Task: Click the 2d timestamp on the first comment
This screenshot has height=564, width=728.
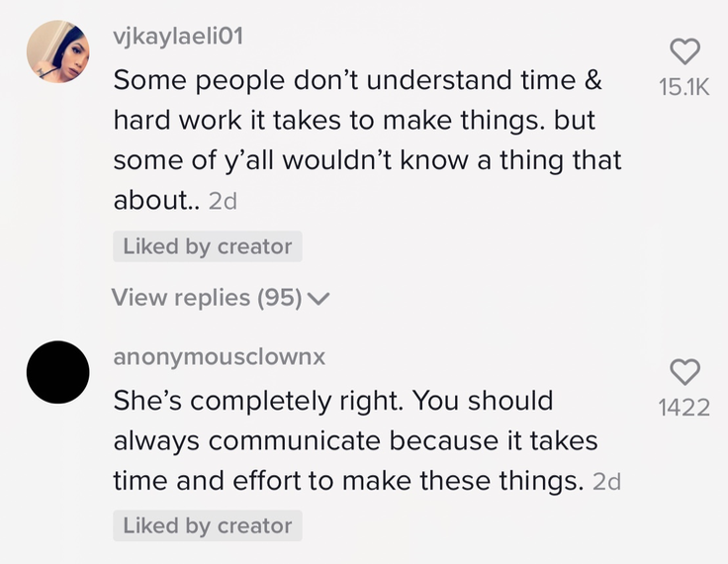Action: pos(223,201)
